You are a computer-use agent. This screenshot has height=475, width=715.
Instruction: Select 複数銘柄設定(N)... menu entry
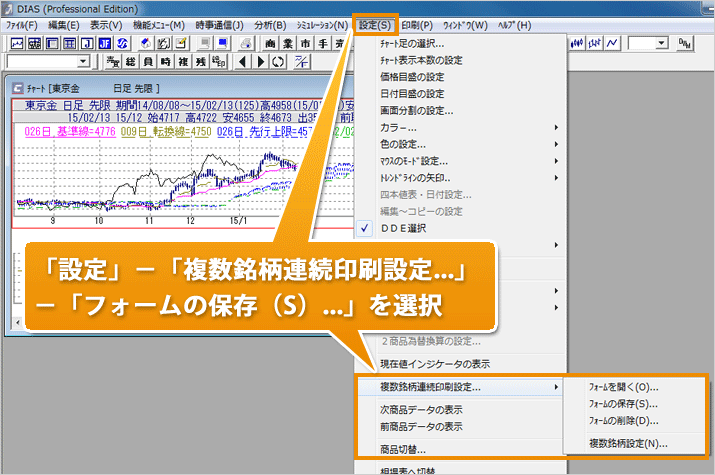[x=628, y=442]
